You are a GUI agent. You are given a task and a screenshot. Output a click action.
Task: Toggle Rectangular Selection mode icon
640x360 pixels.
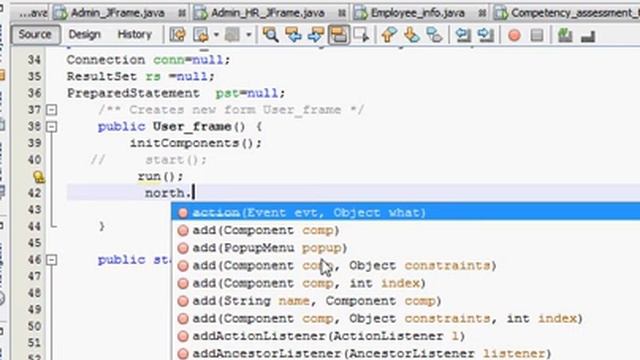[362, 35]
